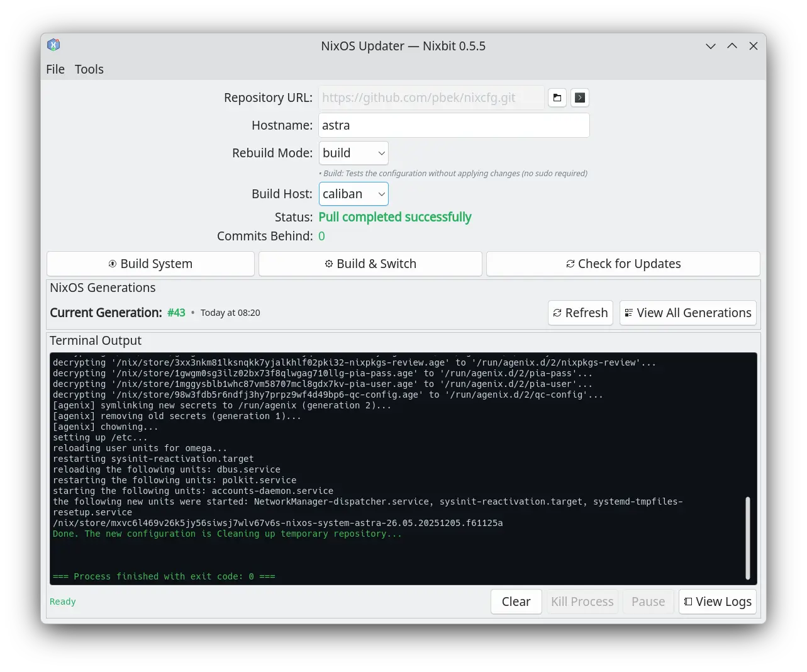Expand the Build Host caliban dropdown
The height and width of the screenshot is (672, 807).
click(353, 194)
